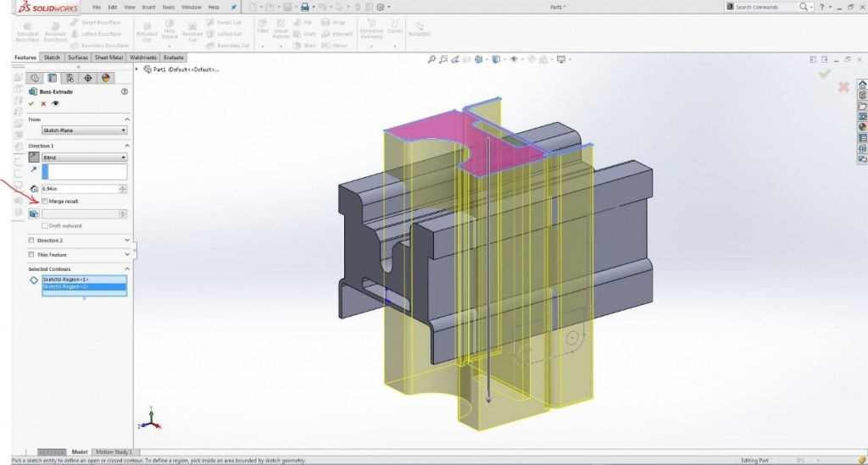Viewport: 868px width, 465px height.
Task: Open the Insert menu
Action: [x=148, y=7]
